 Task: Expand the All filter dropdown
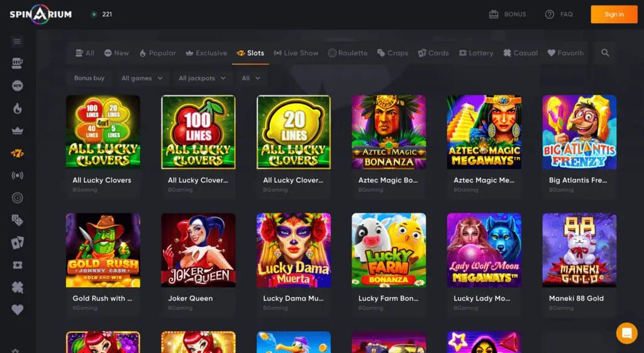click(x=251, y=78)
